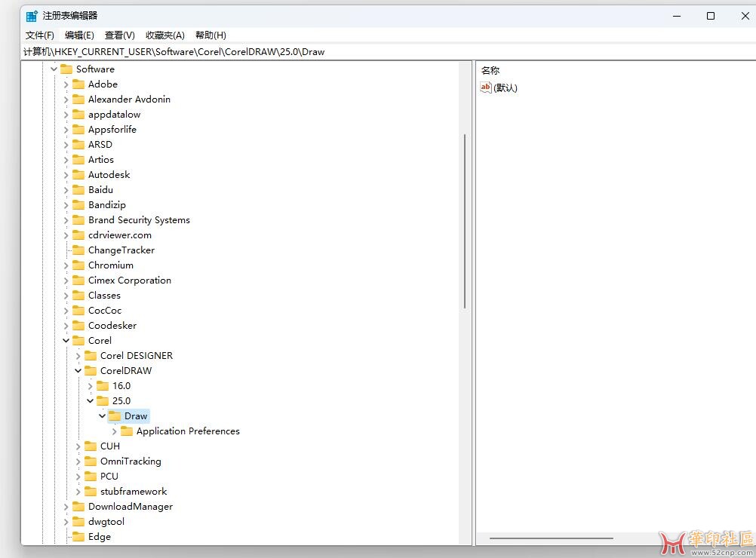Click the Brand Security Systems folder icon
The image size is (756, 558).
coord(78,220)
